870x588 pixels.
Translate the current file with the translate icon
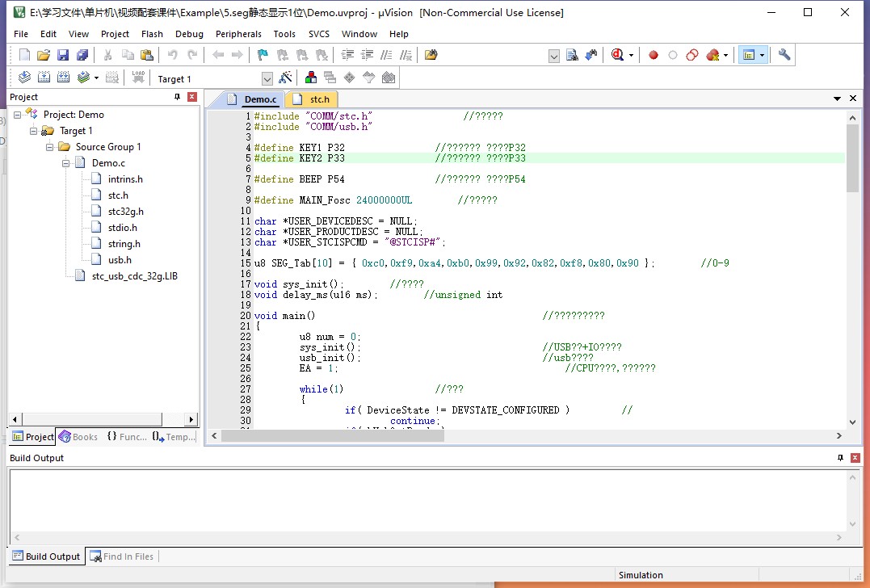pyautogui.click(x=24, y=78)
